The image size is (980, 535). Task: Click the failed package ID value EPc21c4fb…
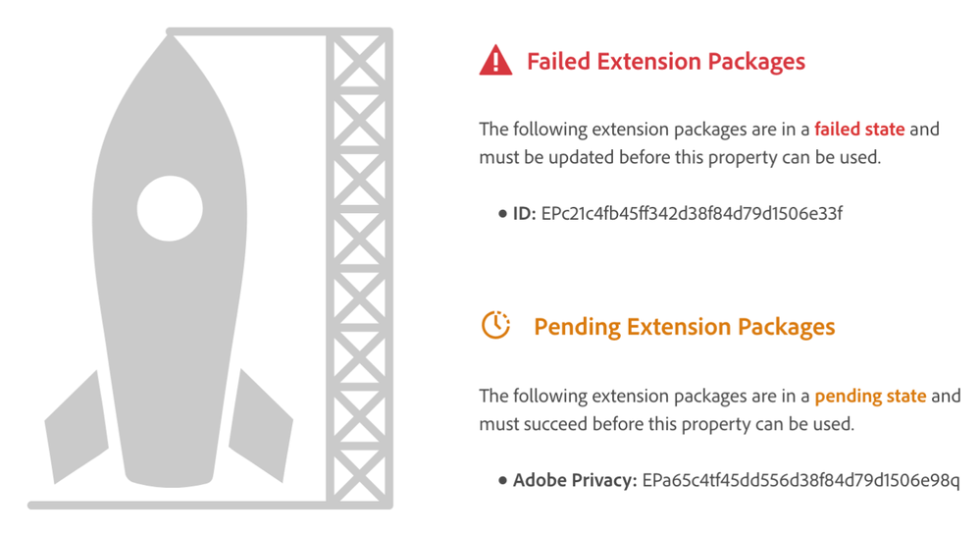click(x=692, y=214)
